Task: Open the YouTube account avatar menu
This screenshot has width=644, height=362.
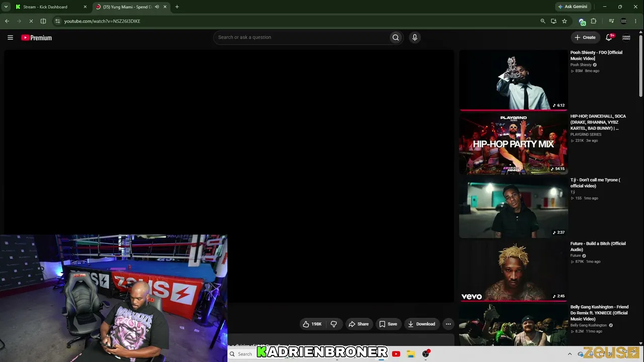Action: [626, 37]
